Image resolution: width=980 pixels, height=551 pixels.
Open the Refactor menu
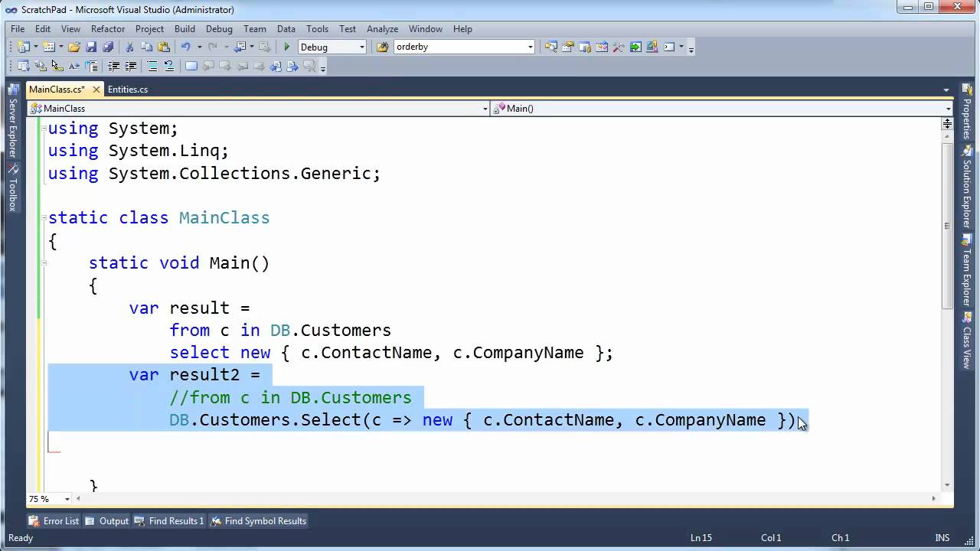coord(108,28)
